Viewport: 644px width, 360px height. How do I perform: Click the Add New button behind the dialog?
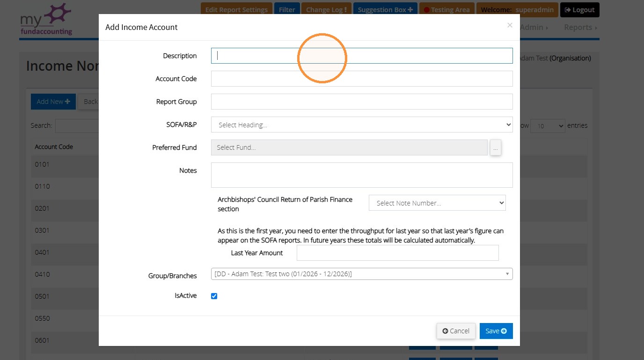click(53, 102)
